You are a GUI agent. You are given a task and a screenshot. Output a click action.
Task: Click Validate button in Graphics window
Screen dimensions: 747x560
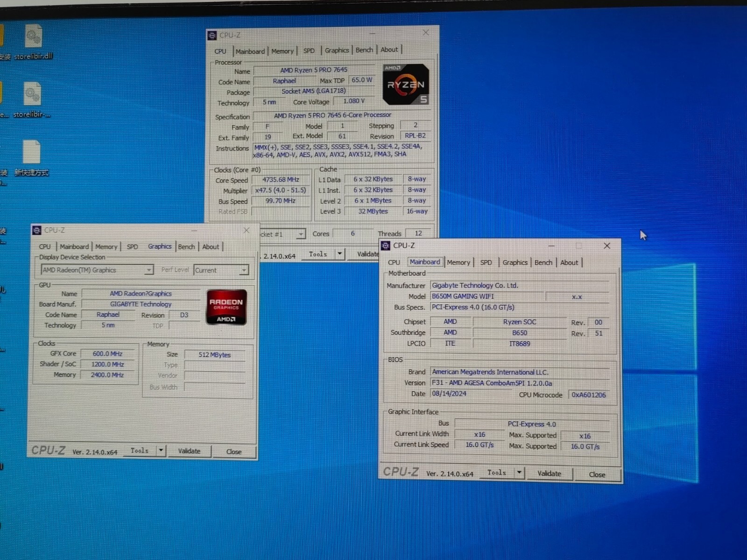[189, 451]
